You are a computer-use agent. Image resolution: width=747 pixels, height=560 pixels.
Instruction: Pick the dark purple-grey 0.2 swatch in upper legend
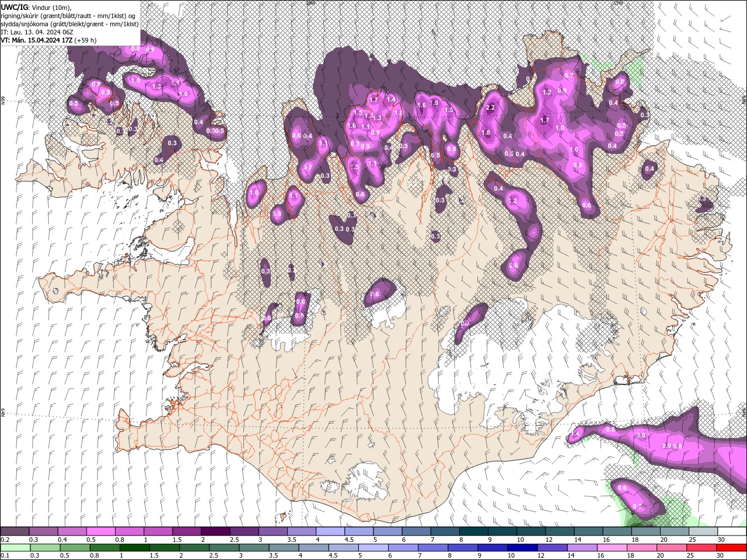pos(15,531)
